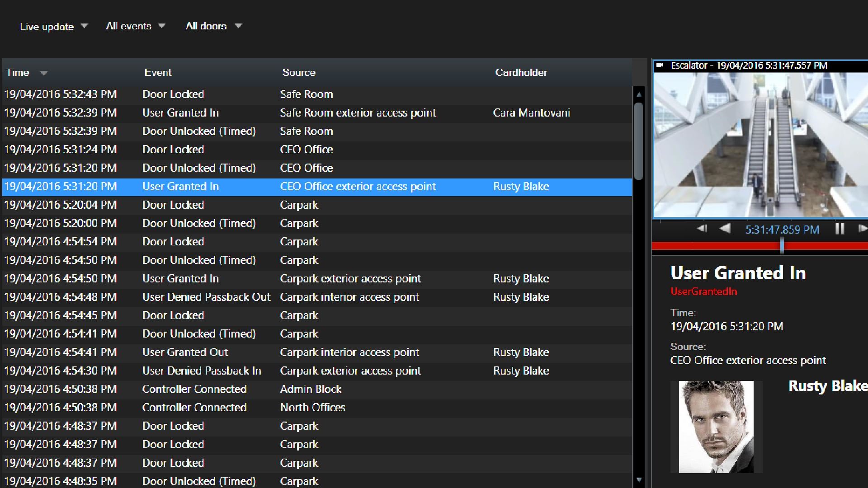Select 5:31:20 PM CEO Office Door Unlocked row
This screenshot has height=488, width=868.
coord(317,168)
